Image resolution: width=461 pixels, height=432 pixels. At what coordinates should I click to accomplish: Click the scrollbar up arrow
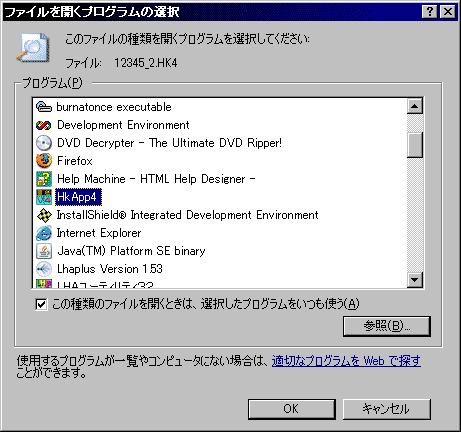pyautogui.click(x=415, y=106)
